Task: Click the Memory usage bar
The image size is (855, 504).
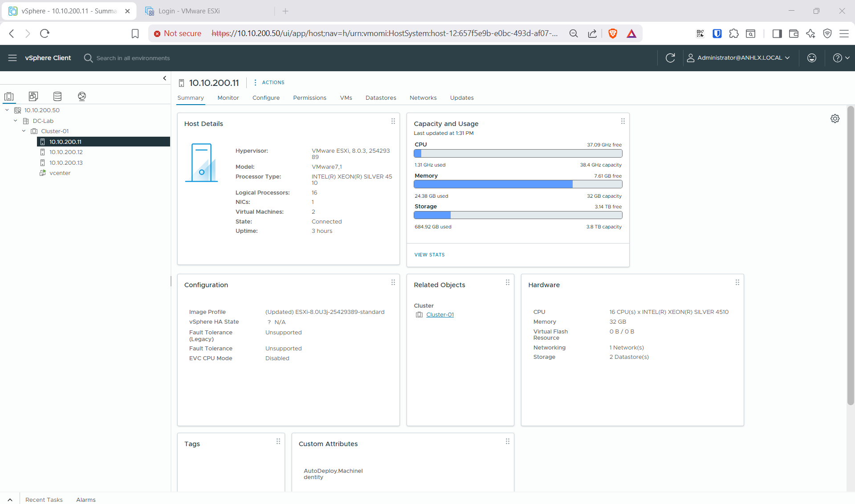Action: (x=518, y=184)
